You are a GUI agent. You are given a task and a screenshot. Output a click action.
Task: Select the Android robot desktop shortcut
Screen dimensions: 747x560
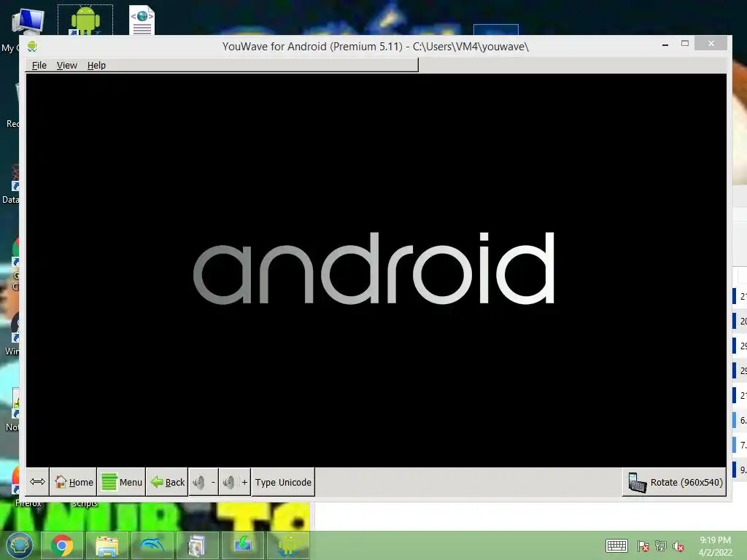[x=85, y=20]
